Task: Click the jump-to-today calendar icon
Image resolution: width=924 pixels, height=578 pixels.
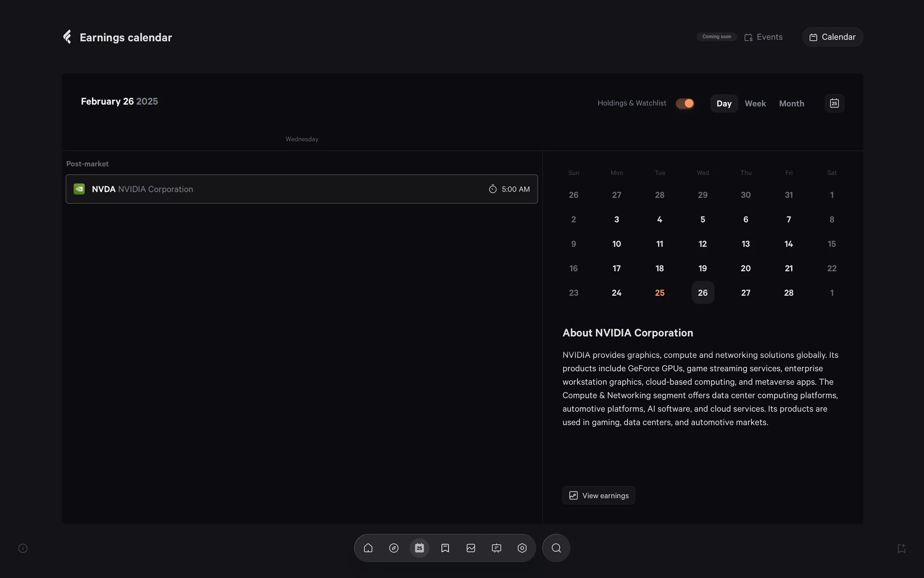Action: point(834,104)
